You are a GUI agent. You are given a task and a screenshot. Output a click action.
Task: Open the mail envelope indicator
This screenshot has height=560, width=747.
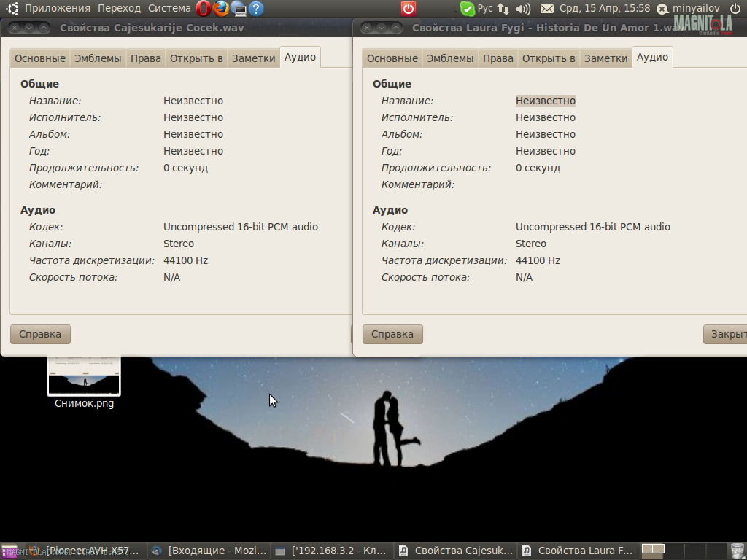click(546, 9)
